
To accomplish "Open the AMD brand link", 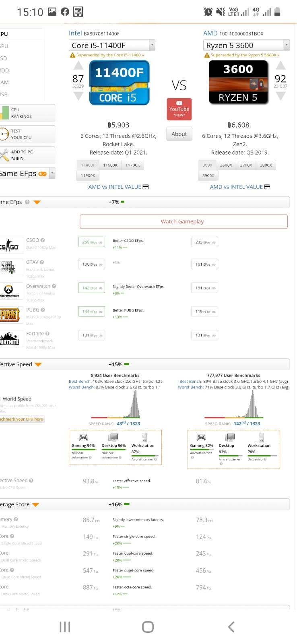I will click(x=210, y=33).
